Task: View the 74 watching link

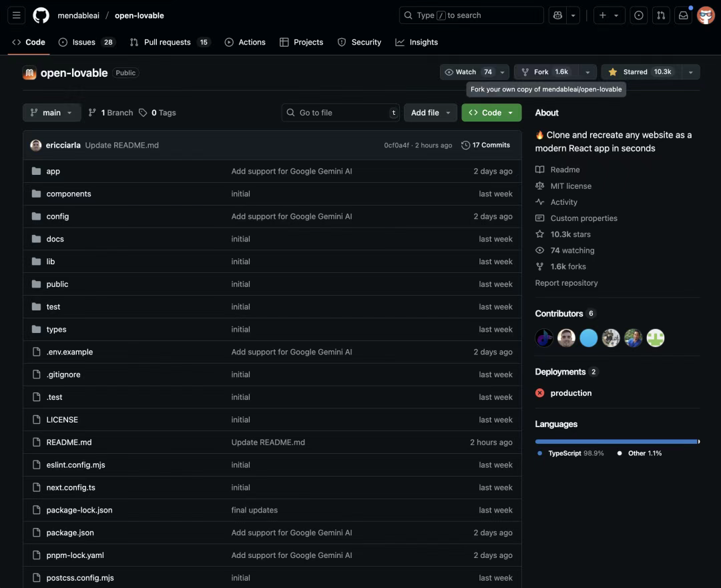Action: point(565,250)
